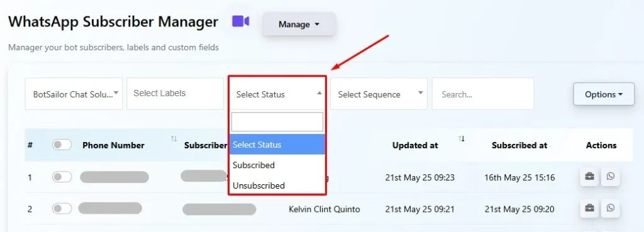This screenshot has width=644, height=232.
Task: Open briefcase action for first subscriber
Action: (x=589, y=177)
